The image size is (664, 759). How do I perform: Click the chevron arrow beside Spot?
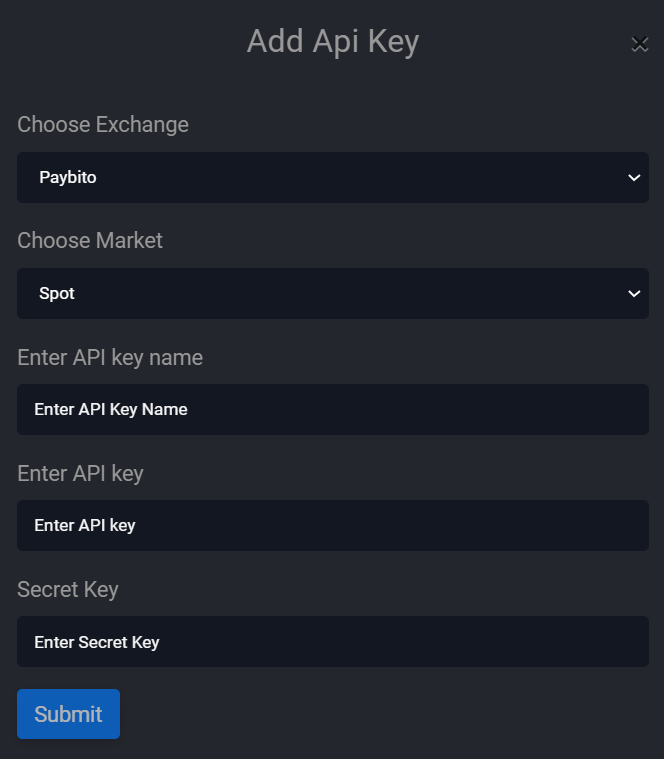(633, 294)
